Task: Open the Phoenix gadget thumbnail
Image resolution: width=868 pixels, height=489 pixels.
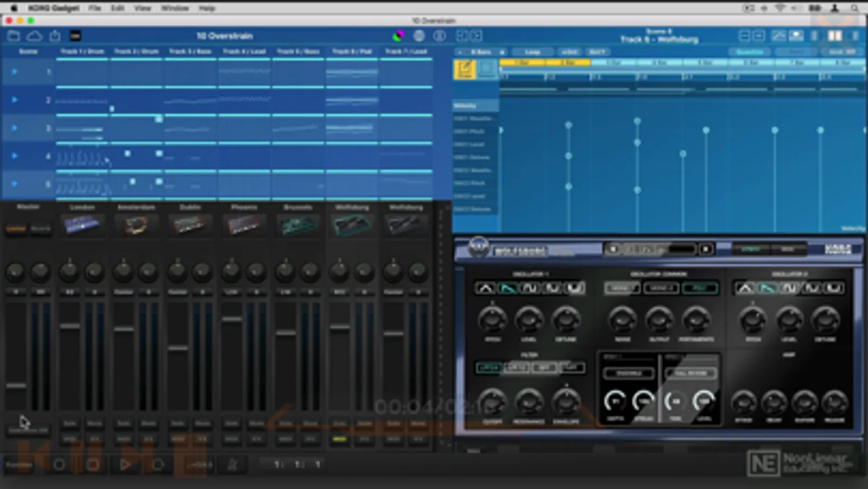Action: (244, 224)
